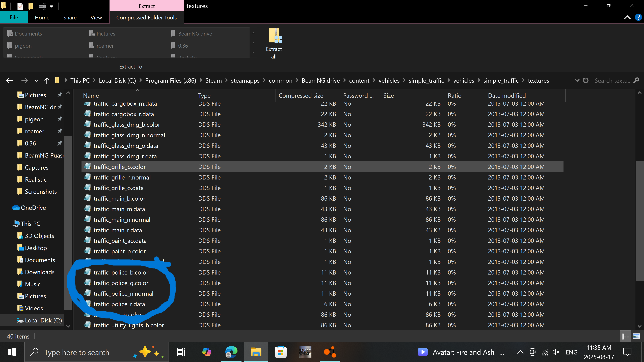The image size is (644, 362).
Task: Show hidden system tray icons
Action: [x=520, y=352]
